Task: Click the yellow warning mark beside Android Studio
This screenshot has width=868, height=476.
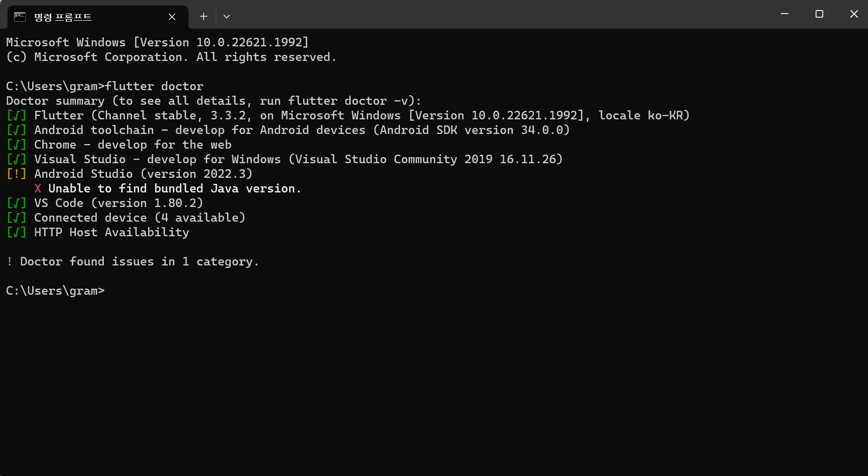Action: point(17,174)
